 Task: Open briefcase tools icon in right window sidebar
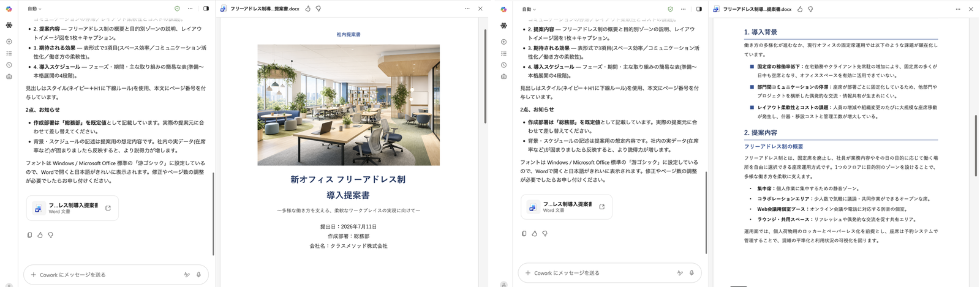(x=503, y=76)
